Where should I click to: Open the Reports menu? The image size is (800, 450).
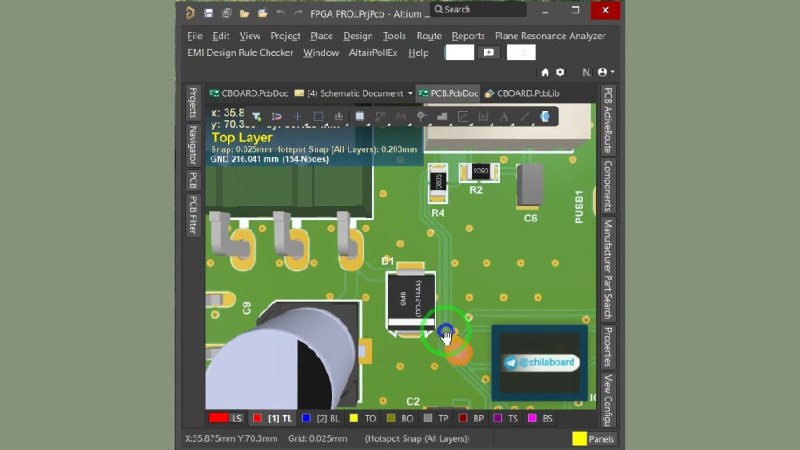point(468,36)
